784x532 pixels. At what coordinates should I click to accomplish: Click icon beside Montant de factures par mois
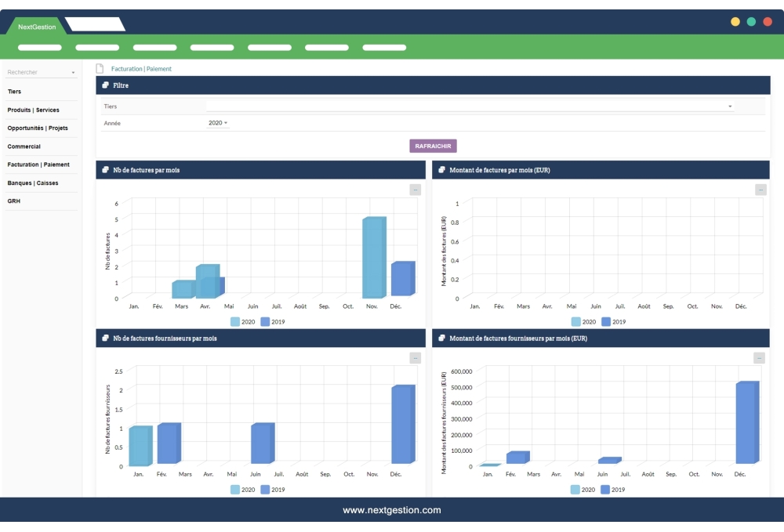point(442,170)
